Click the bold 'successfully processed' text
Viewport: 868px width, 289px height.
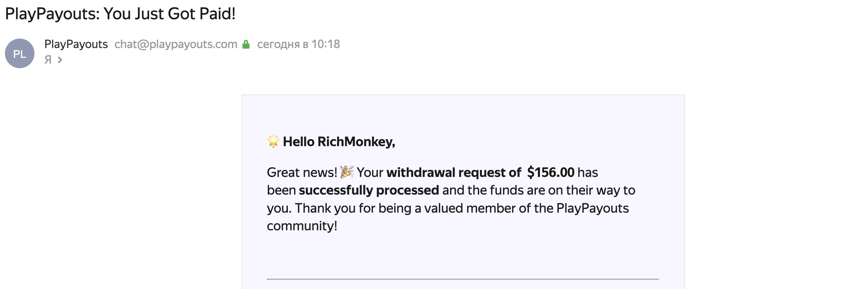pyautogui.click(x=369, y=190)
